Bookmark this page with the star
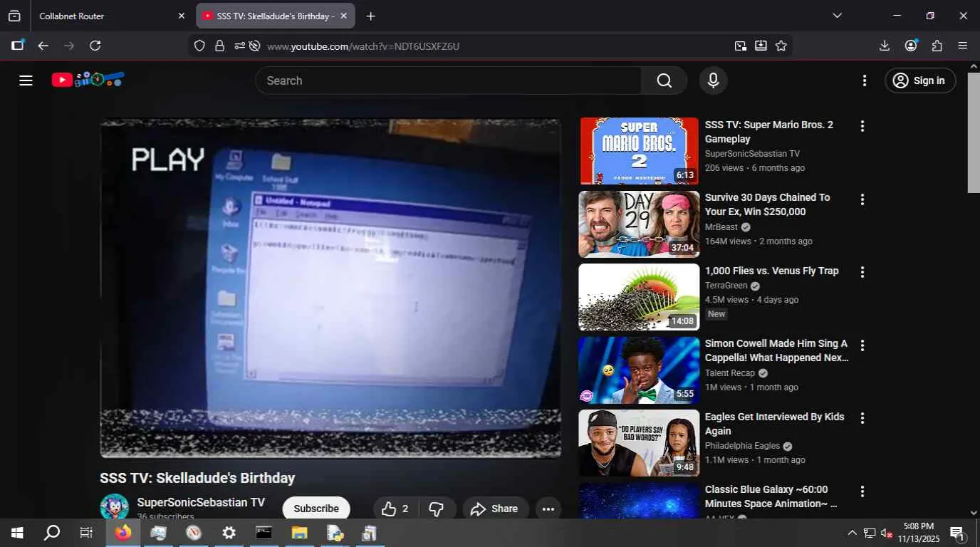Screen dimensions: 980x547 [781, 46]
